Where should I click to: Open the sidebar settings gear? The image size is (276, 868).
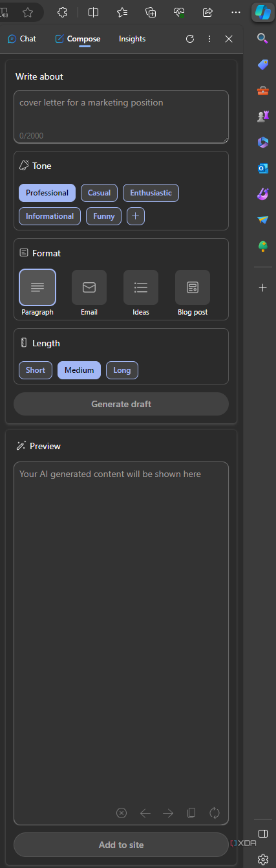point(262,859)
